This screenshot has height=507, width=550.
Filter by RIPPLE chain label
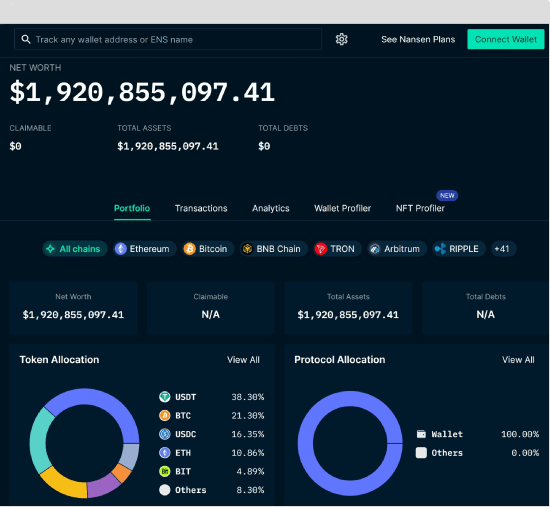[464, 249]
